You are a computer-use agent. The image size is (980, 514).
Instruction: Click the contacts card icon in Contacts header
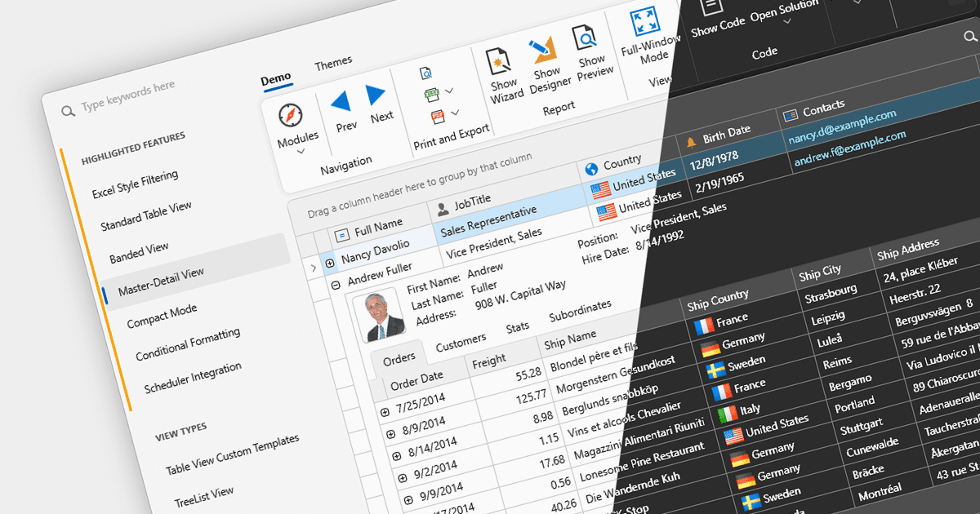pos(790,115)
